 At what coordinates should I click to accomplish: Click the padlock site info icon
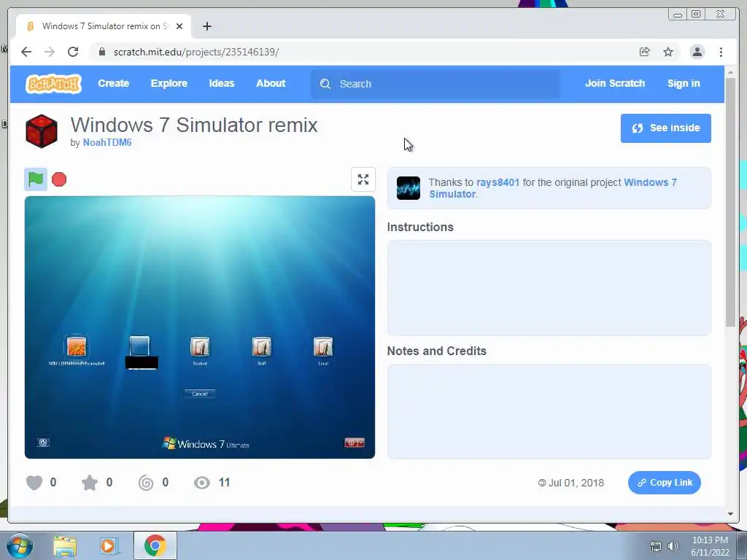pos(101,52)
